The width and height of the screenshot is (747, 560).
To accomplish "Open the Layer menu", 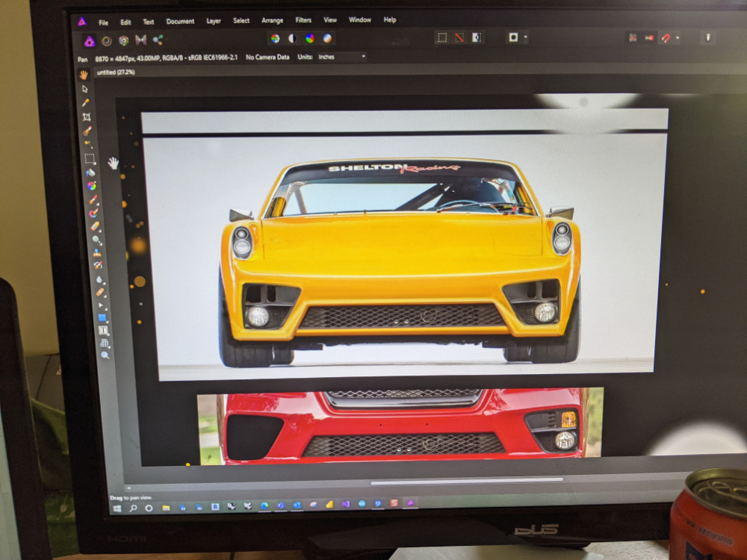I will (x=214, y=22).
